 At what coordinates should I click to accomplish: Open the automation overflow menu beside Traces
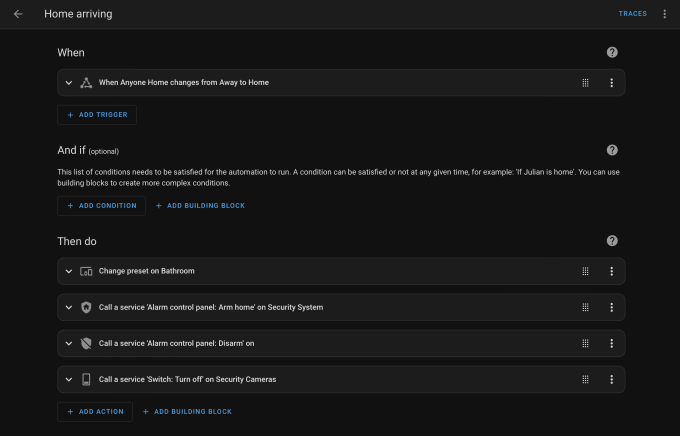click(664, 14)
